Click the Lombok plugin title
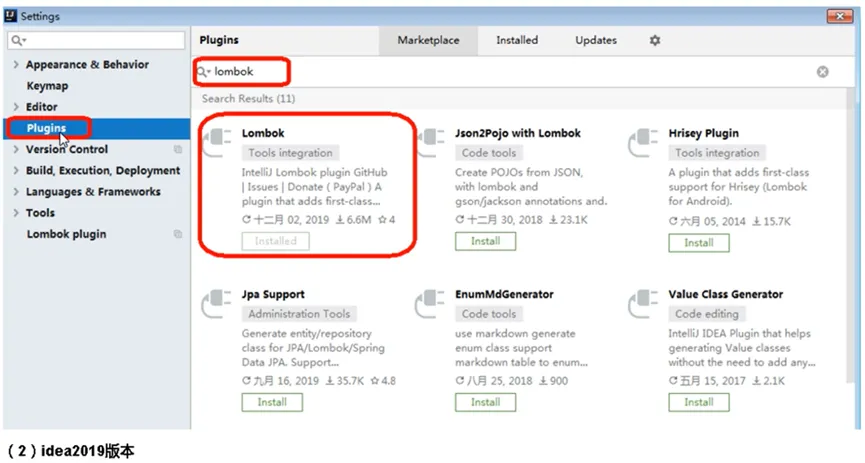Viewport: 865px width, 463px height. tap(263, 133)
